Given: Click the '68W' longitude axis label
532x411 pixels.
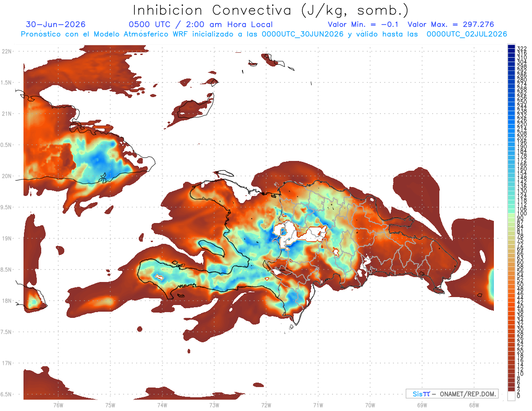Looking at the screenshot, I should (473, 405).
